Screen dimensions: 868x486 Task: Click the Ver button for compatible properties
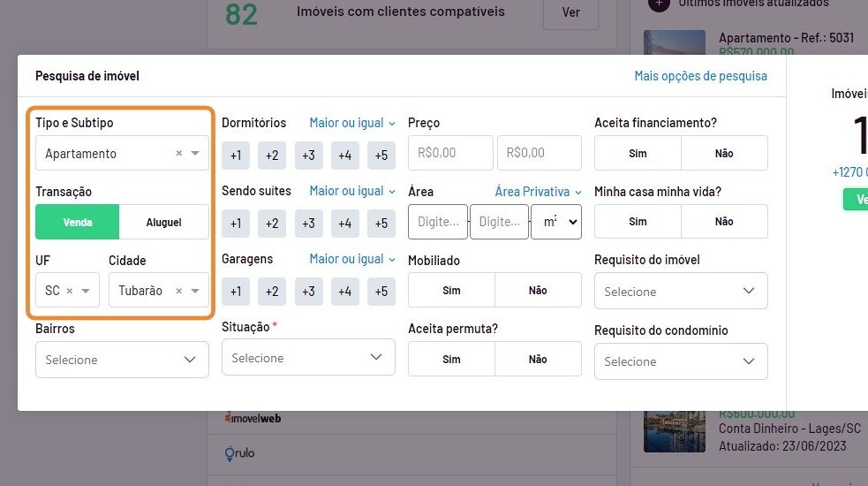click(x=570, y=13)
